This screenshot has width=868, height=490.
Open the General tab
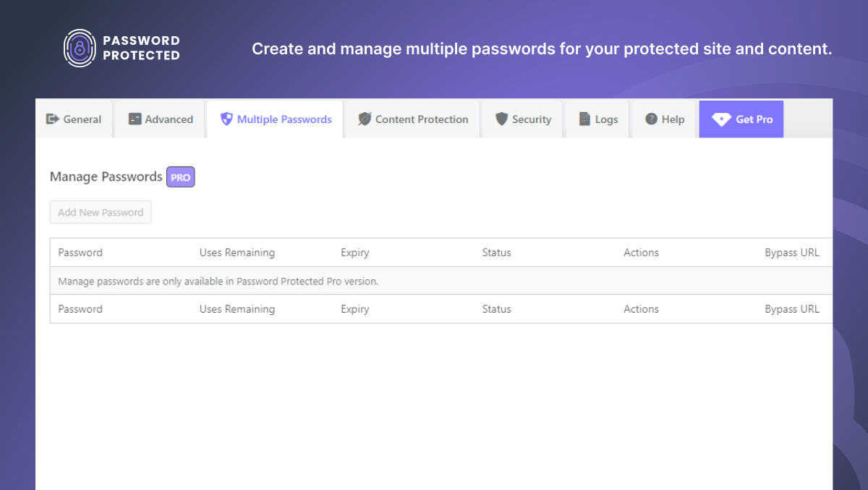(75, 119)
